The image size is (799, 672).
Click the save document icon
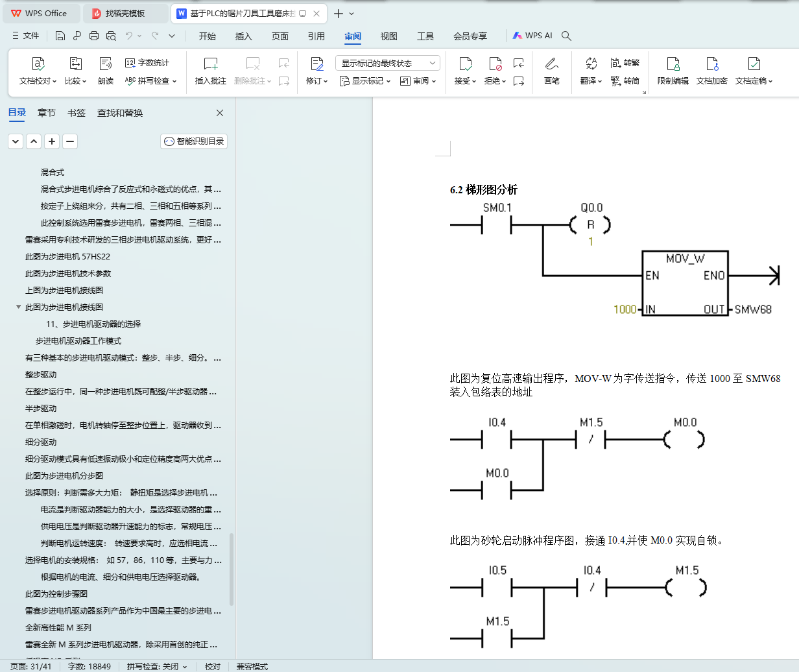pos(60,36)
